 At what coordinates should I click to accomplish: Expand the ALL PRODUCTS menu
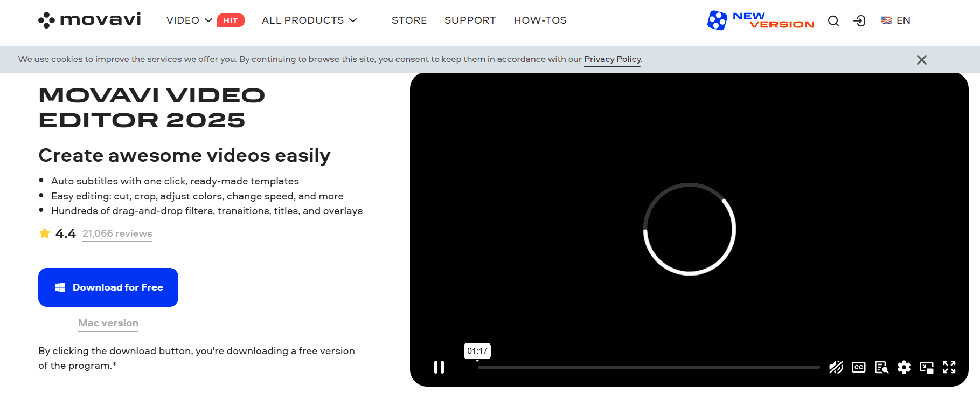[x=309, y=20]
